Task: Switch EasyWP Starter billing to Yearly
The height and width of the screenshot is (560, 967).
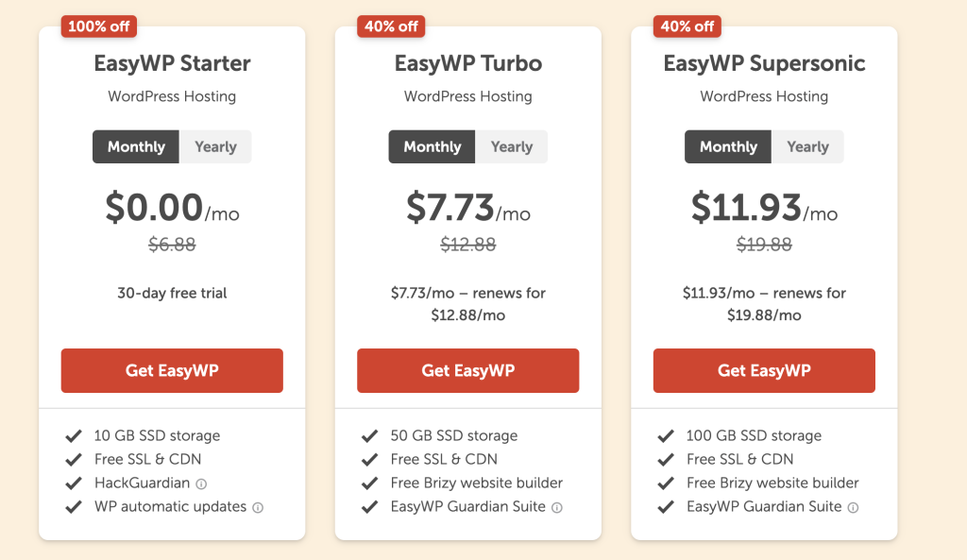Action: [215, 146]
